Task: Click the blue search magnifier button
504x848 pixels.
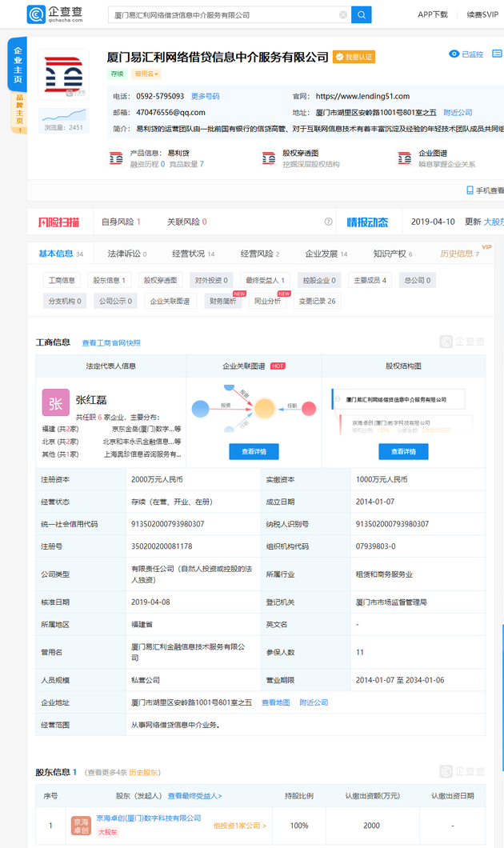Action: pos(362,14)
